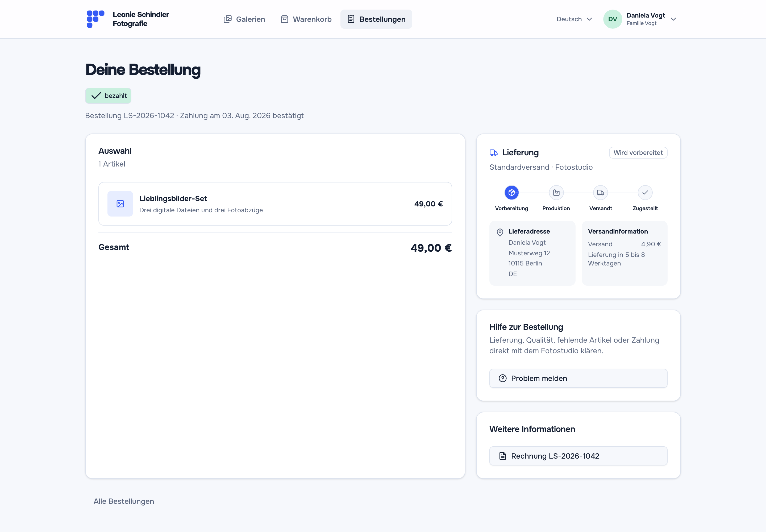Image resolution: width=766 pixels, height=532 pixels.
Task: Click the checkmark in the bezahlt badge
Action: 96,96
